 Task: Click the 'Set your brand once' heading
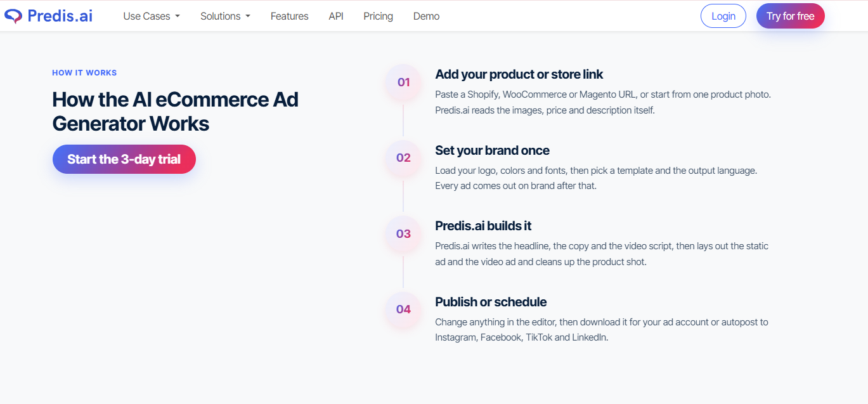pyautogui.click(x=492, y=150)
